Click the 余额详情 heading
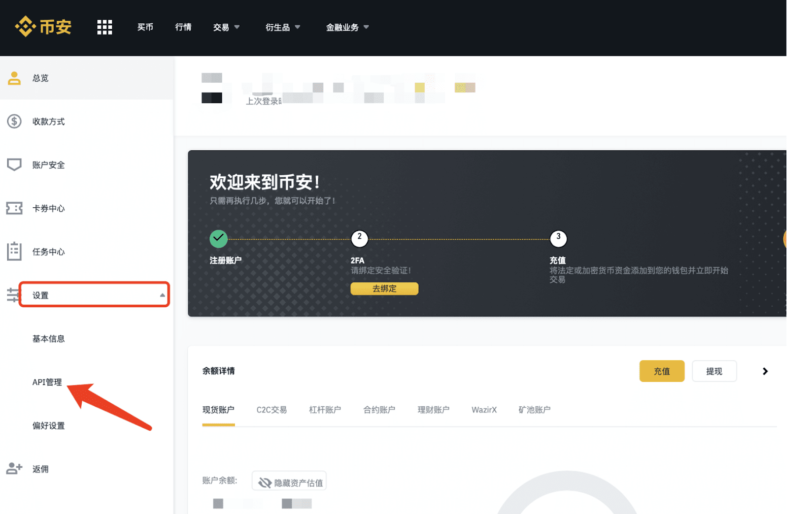This screenshot has width=812, height=514. pyautogui.click(x=219, y=371)
